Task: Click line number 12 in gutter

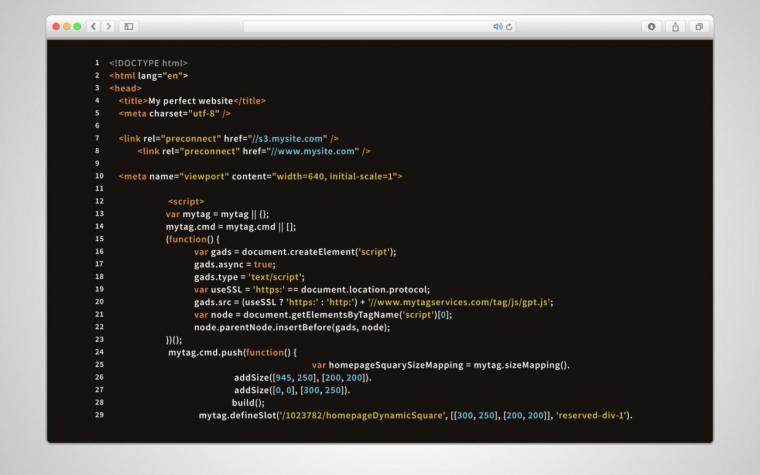Action: tap(99, 201)
